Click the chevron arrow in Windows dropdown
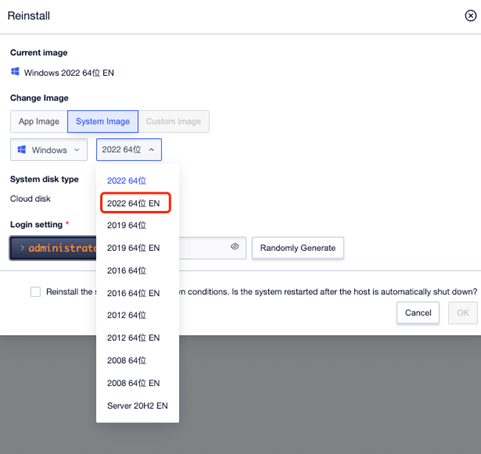 point(77,150)
